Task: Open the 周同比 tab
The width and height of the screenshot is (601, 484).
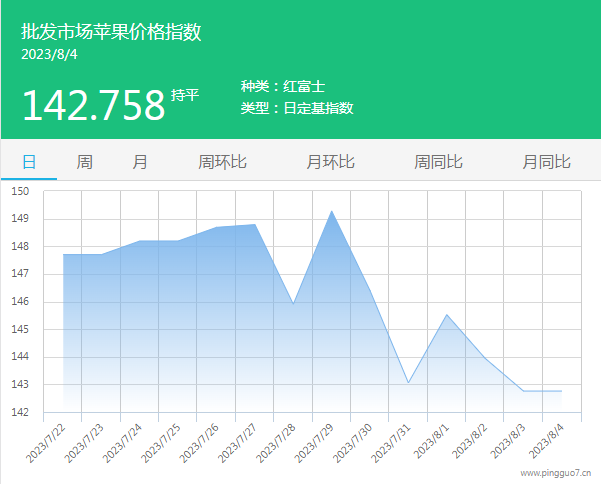Action: pyautogui.click(x=438, y=162)
